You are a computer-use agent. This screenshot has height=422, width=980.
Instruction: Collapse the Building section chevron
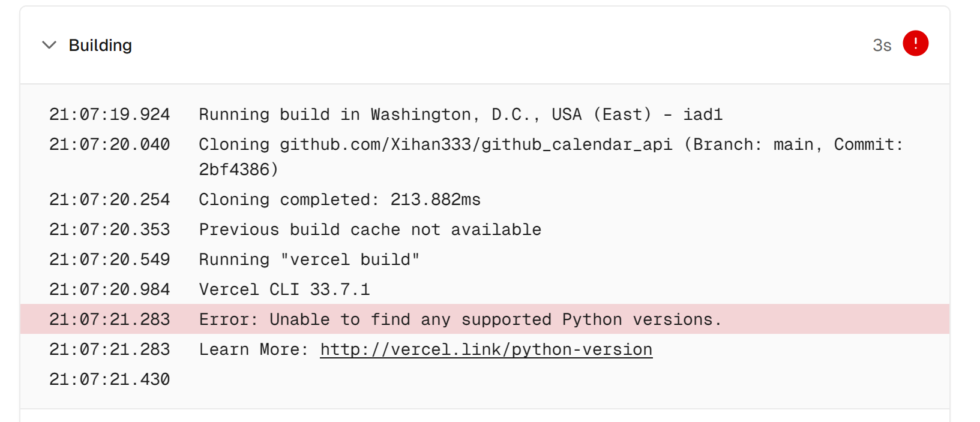pyautogui.click(x=49, y=45)
